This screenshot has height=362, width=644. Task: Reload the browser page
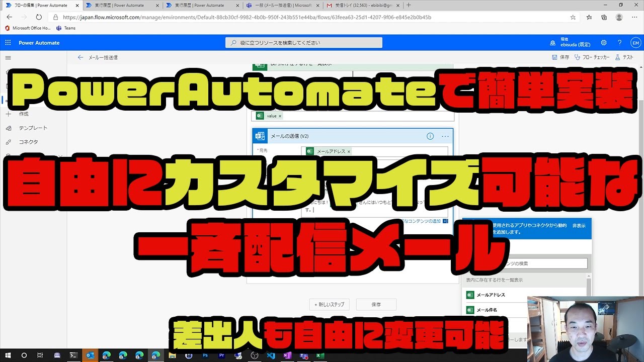tap(39, 17)
